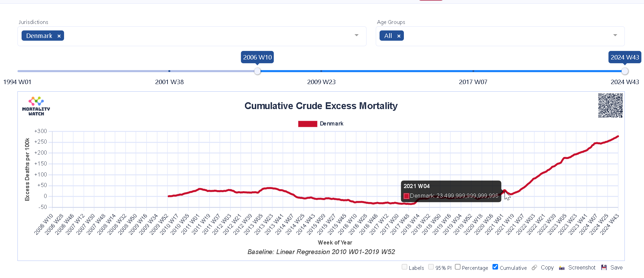The height and width of the screenshot is (278, 644).
Task: Uncheck the Cumulative checkbox
Action: (495, 267)
